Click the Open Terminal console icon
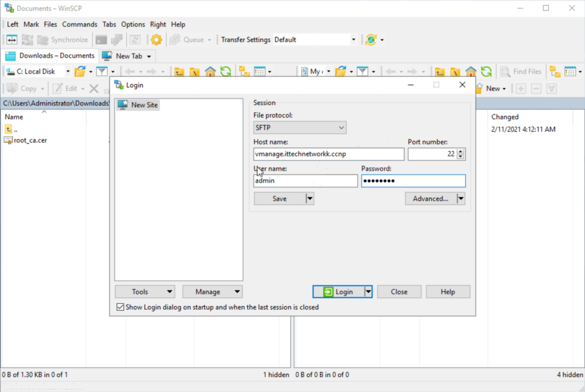 101,39
